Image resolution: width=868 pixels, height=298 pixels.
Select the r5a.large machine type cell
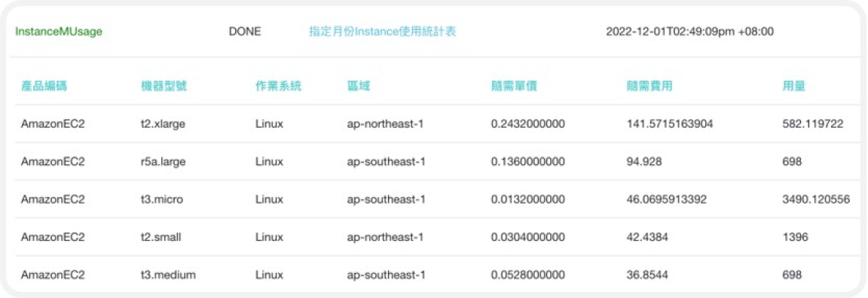coord(164,162)
